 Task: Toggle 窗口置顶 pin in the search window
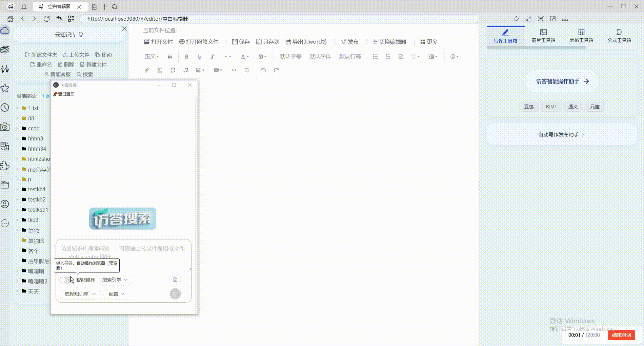click(x=64, y=94)
